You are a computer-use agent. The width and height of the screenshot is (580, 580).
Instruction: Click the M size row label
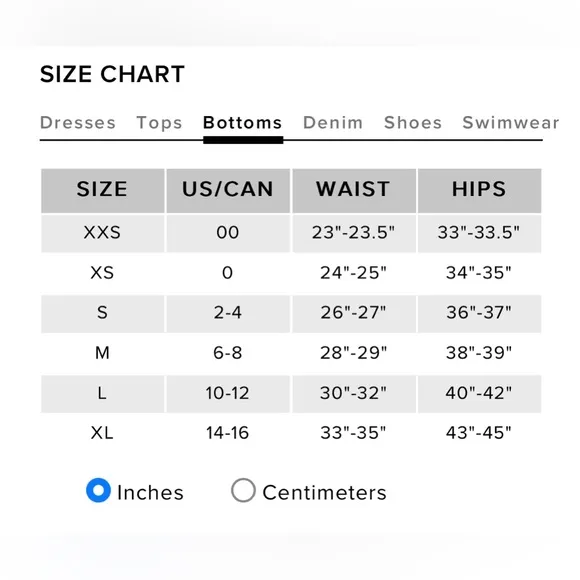102,353
